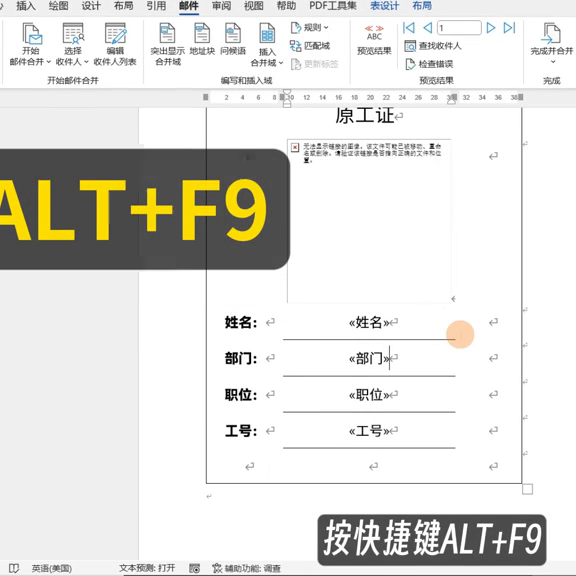
Task: Open the Design (设计) ribbon tab
Action: (91, 6)
